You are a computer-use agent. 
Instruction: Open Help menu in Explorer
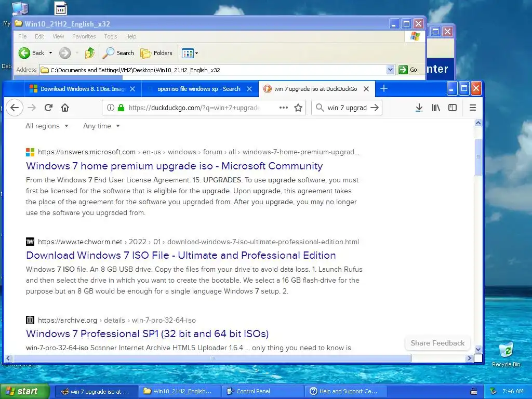pyautogui.click(x=130, y=36)
